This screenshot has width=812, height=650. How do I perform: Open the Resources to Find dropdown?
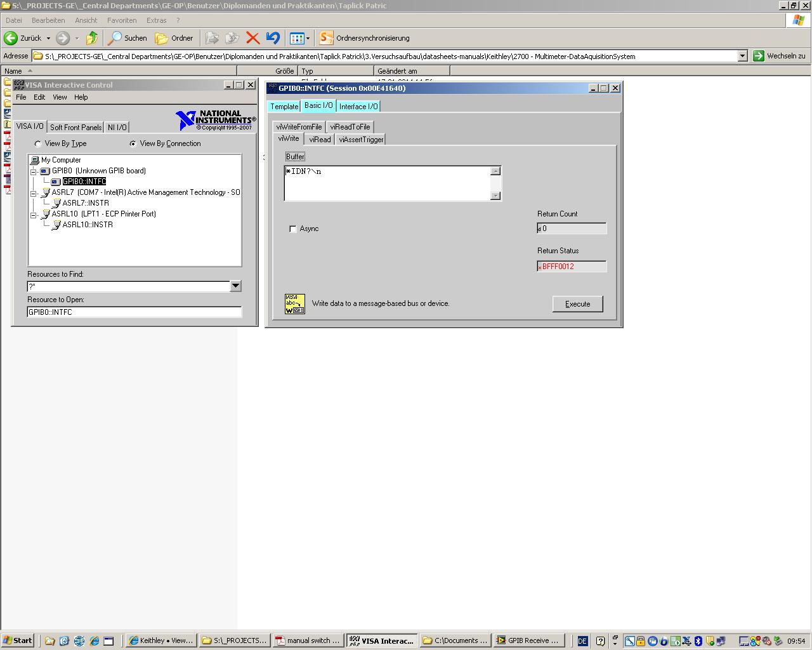pyautogui.click(x=235, y=286)
